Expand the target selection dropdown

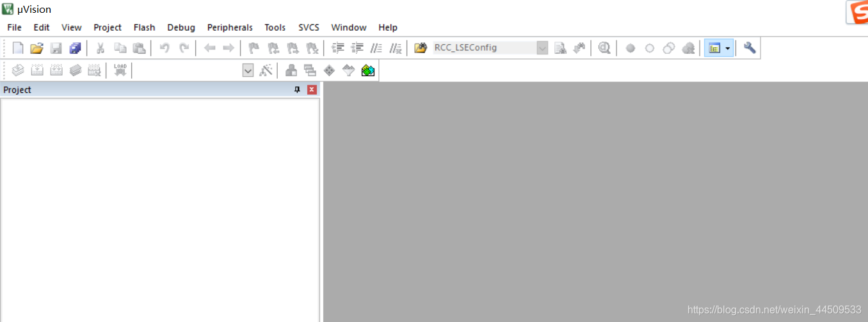point(248,70)
